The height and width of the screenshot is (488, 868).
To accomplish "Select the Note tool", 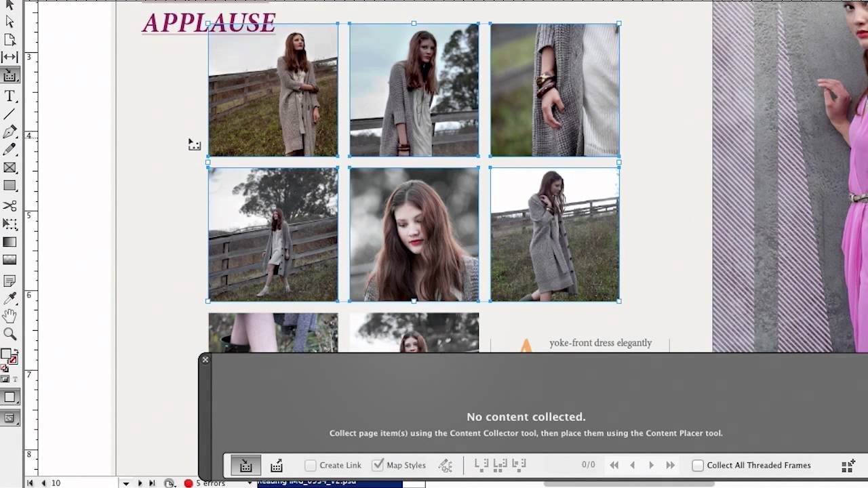I will pyautogui.click(x=9, y=281).
